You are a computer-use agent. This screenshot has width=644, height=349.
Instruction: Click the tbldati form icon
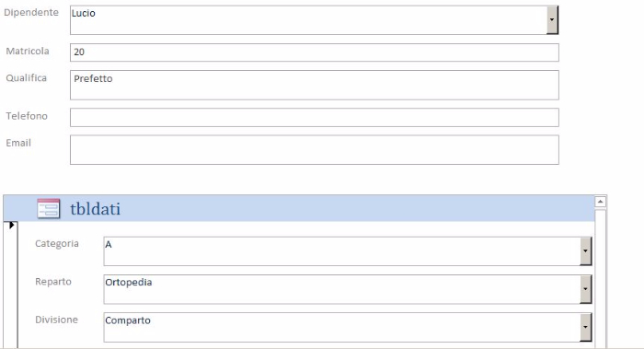(x=49, y=208)
